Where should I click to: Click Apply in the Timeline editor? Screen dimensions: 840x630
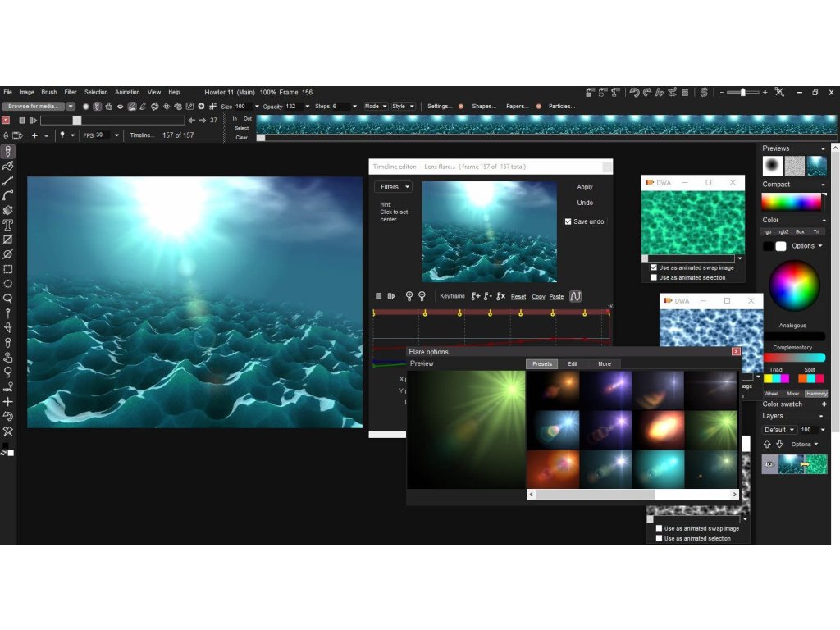(x=584, y=187)
